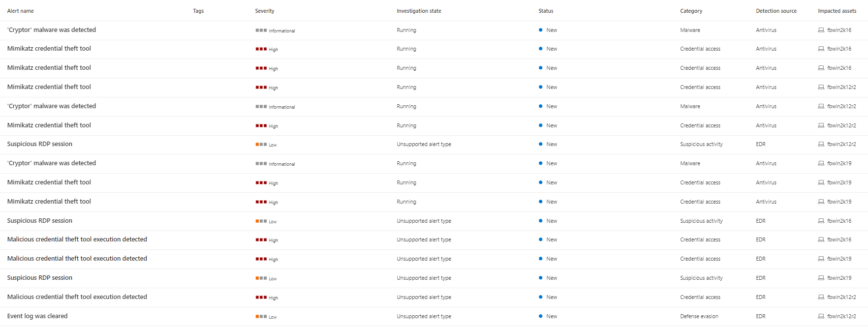This screenshot has height=328, width=868.
Task: Click 'Credential access' category for Malicious credential theft on fbwin2k19
Action: [x=700, y=259]
